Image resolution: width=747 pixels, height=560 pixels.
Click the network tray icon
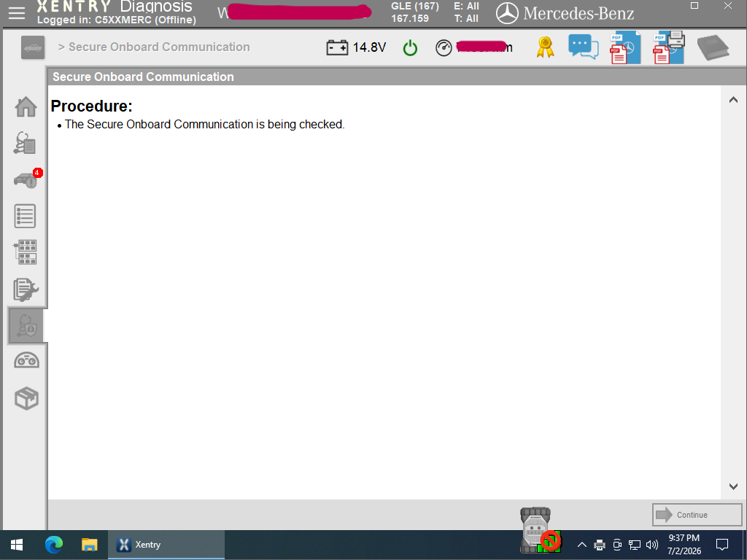(x=635, y=545)
